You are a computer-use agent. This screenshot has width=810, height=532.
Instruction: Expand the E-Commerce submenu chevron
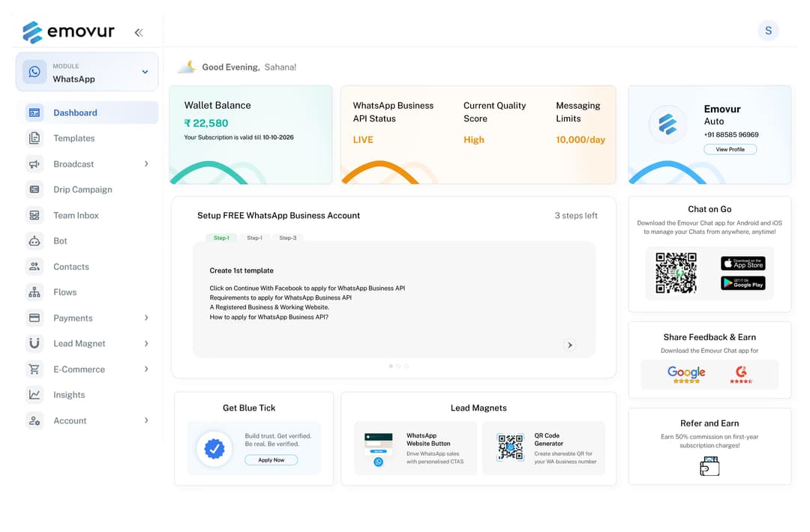(146, 369)
